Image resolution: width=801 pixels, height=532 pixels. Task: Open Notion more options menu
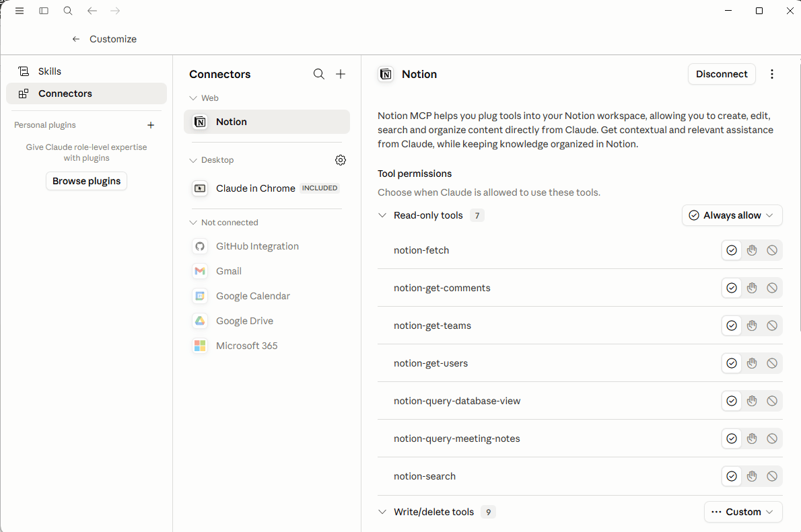(772, 74)
